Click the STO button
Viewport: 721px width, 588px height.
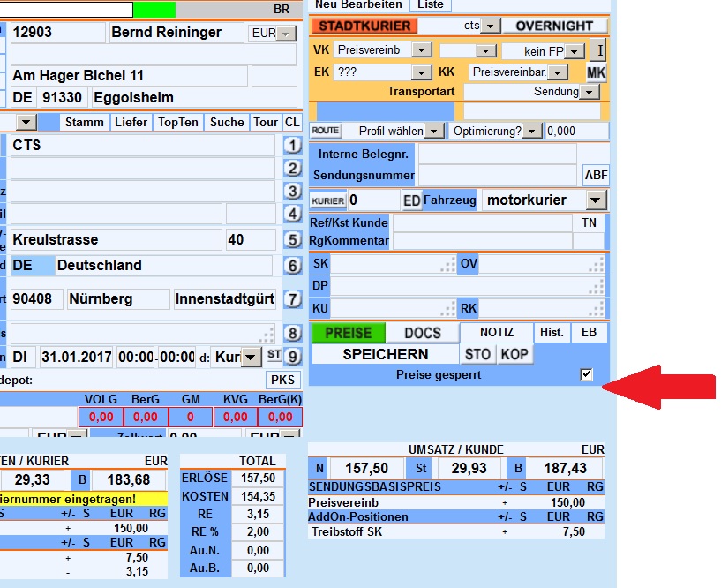point(477,355)
